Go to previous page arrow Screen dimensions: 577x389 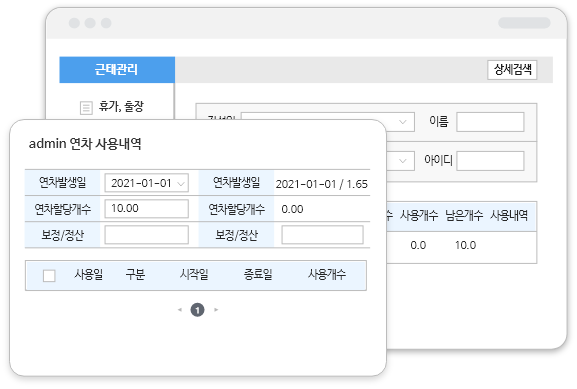coord(180,310)
